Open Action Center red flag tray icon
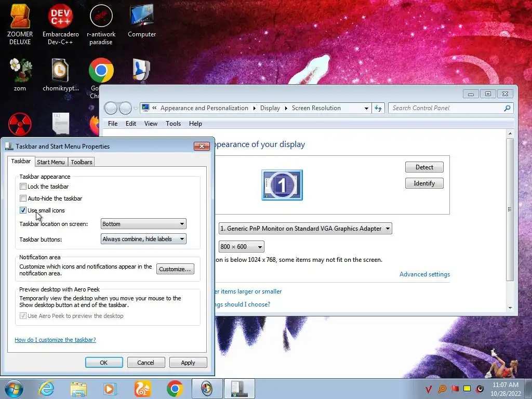The width and height of the screenshot is (532, 399). click(x=455, y=389)
